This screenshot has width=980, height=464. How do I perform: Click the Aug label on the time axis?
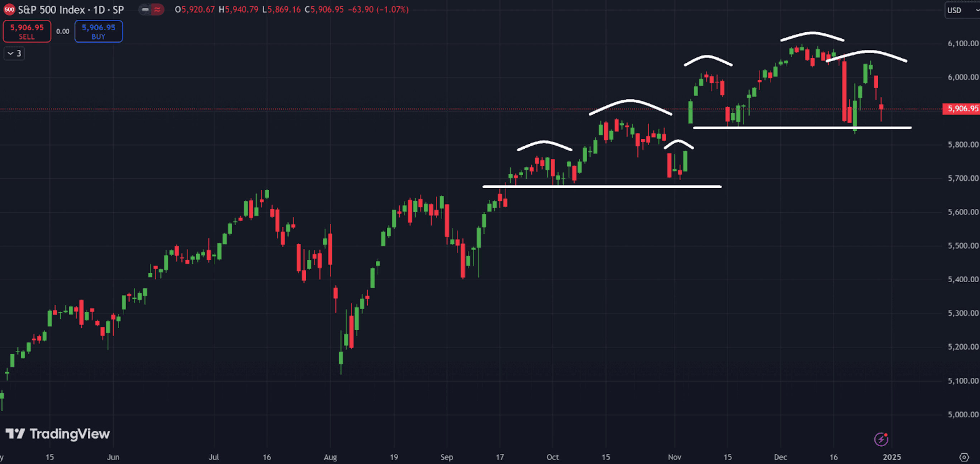tap(330, 457)
